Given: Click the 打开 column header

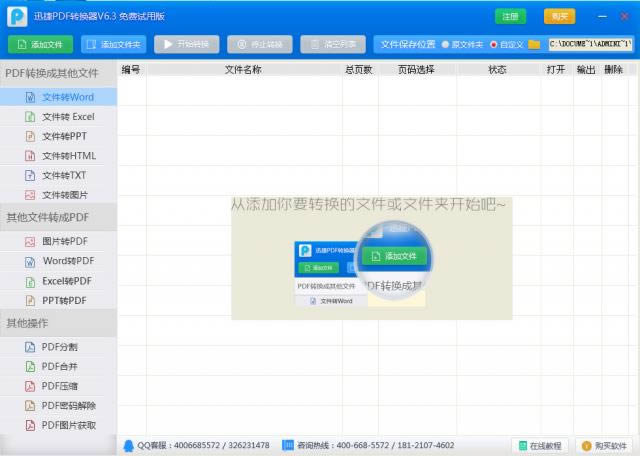Looking at the screenshot, I should click(x=556, y=70).
